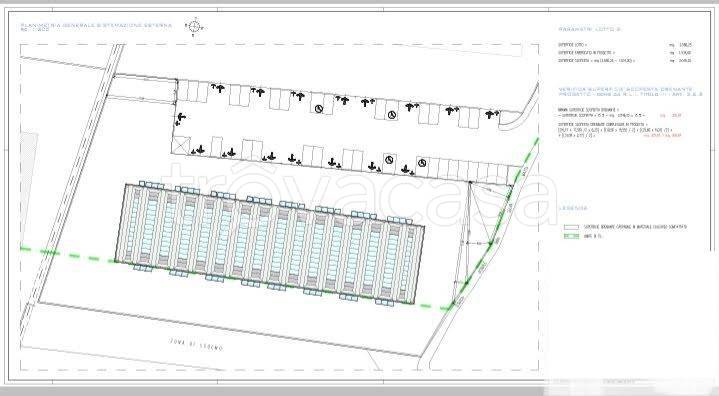Click the white legend rectangle swatch
The image size is (719, 396).
click(x=571, y=227)
